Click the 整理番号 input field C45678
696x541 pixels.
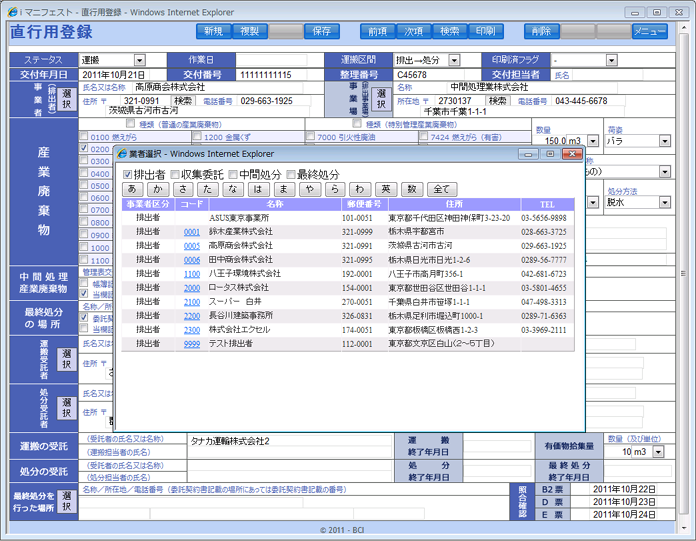429,75
